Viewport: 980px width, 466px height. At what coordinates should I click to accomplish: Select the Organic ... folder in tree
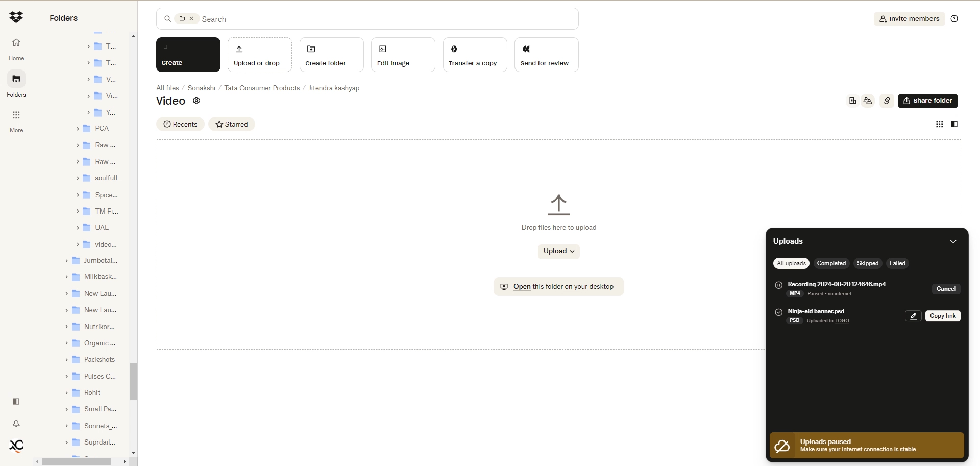click(94, 343)
